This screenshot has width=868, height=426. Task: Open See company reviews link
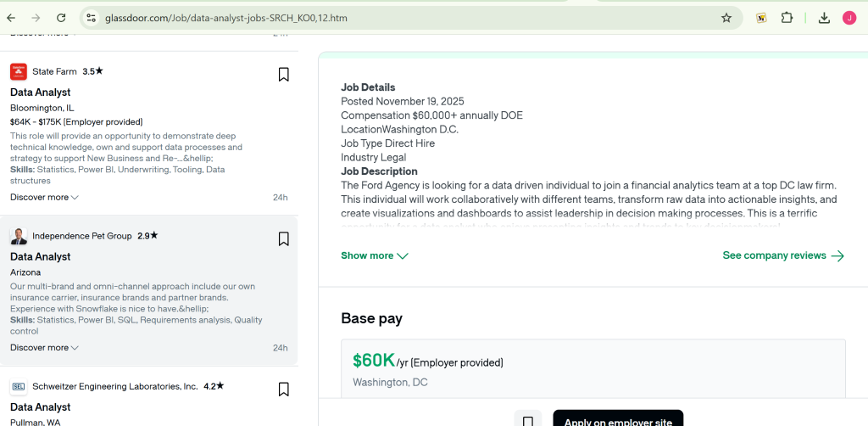click(x=783, y=255)
